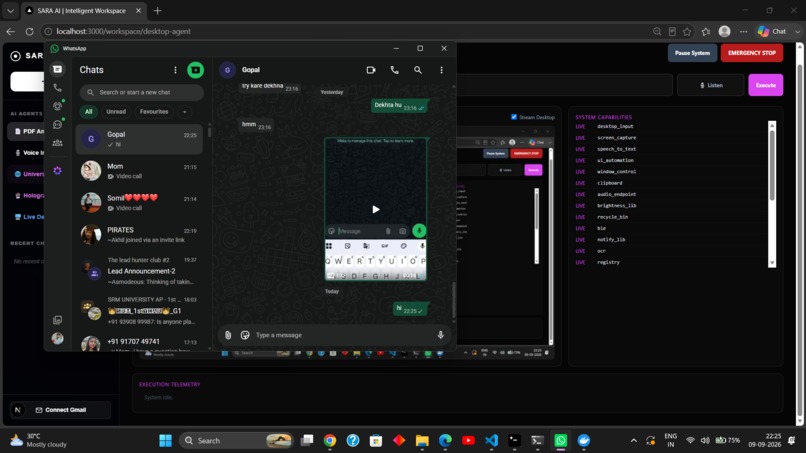
Task: Select the Favourites chats filter
Action: [154, 112]
